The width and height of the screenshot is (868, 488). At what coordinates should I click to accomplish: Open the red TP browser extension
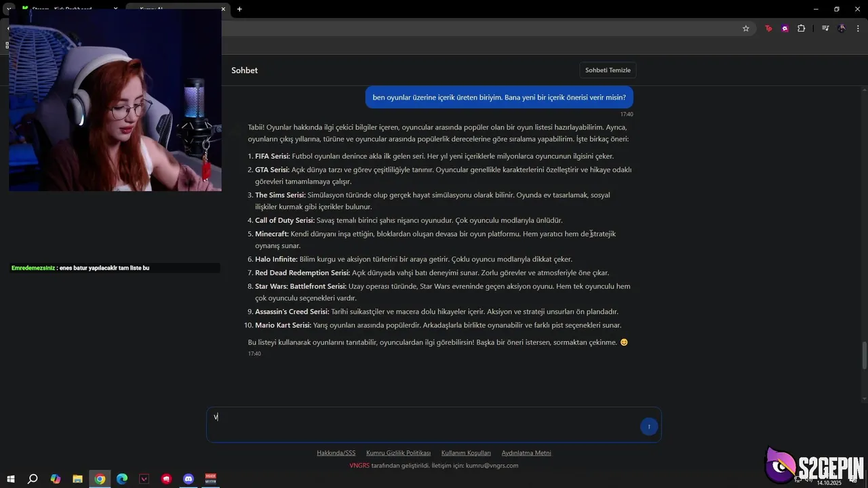click(768, 28)
